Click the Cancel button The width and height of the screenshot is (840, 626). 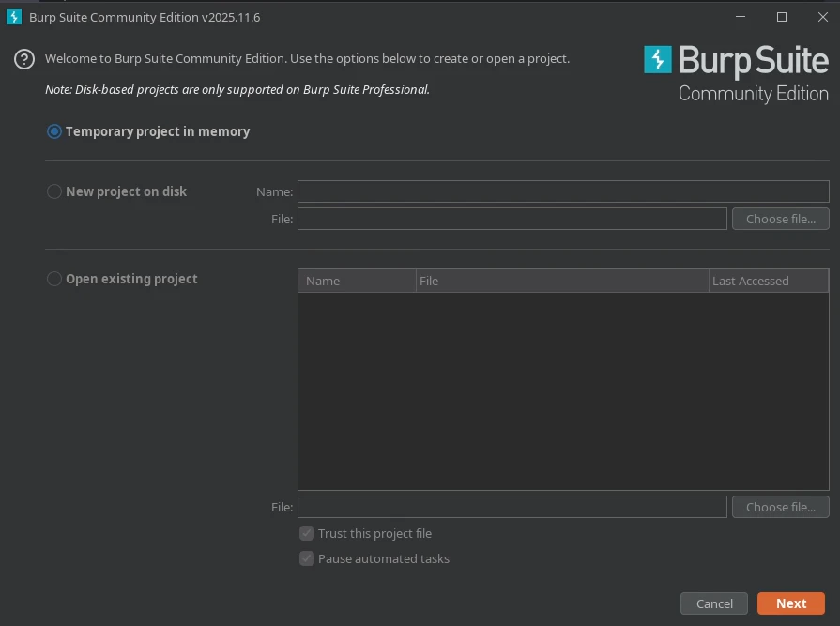pos(713,603)
